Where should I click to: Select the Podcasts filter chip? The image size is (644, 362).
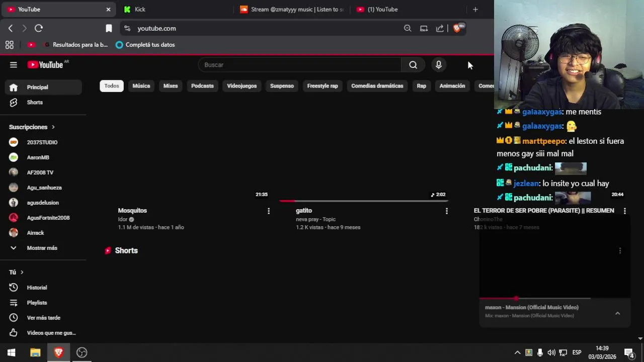[202, 86]
